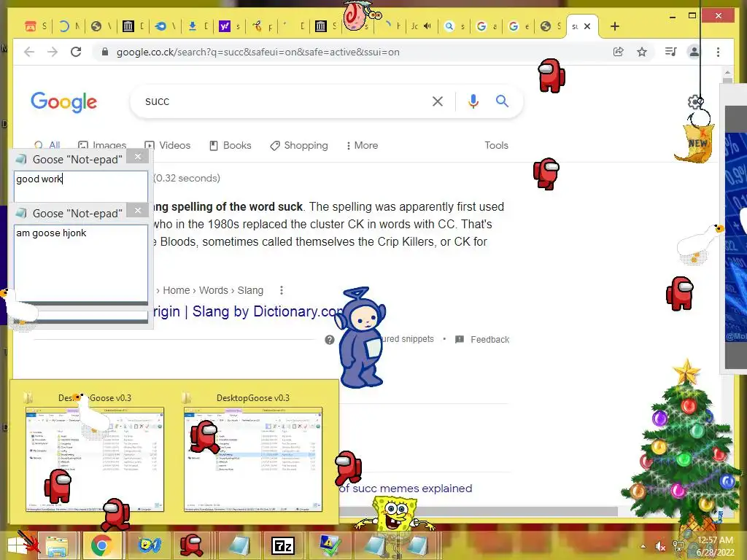
Task: Click the muted volume icon in the system tray
Action: click(x=660, y=546)
